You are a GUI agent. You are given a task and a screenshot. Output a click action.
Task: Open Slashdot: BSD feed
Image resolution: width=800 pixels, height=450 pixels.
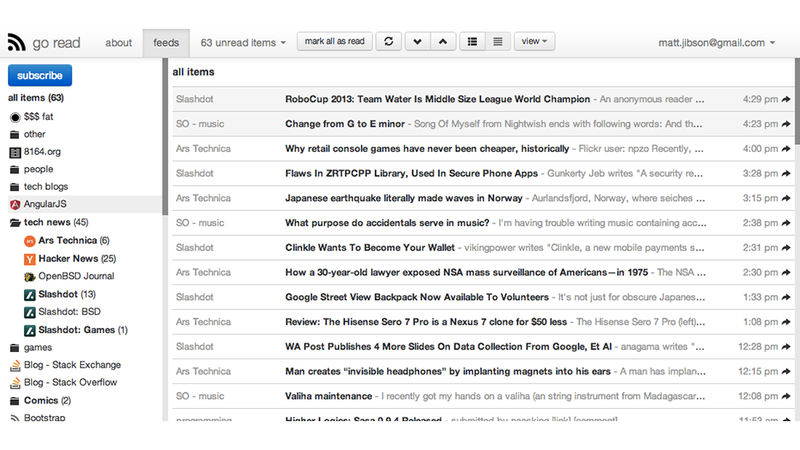click(x=69, y=312)
